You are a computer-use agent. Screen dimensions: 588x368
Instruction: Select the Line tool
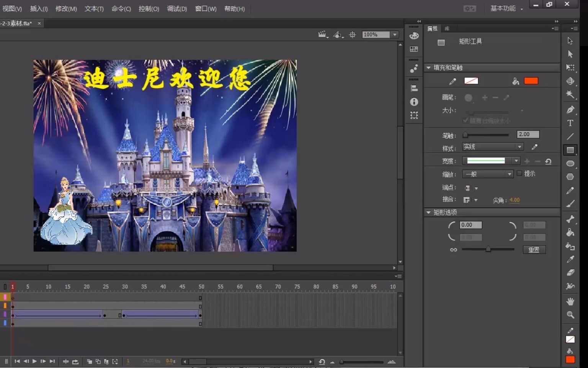click(x=570, y=136)
